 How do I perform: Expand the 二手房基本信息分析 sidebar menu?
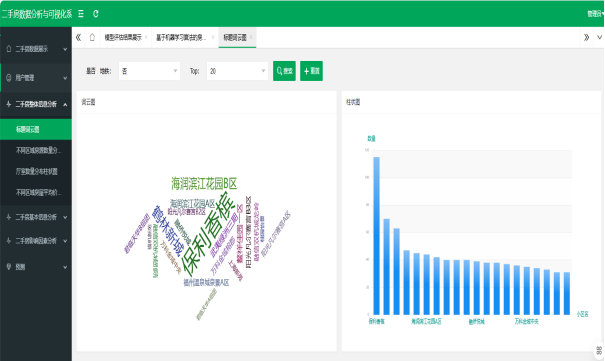(36, 217)
